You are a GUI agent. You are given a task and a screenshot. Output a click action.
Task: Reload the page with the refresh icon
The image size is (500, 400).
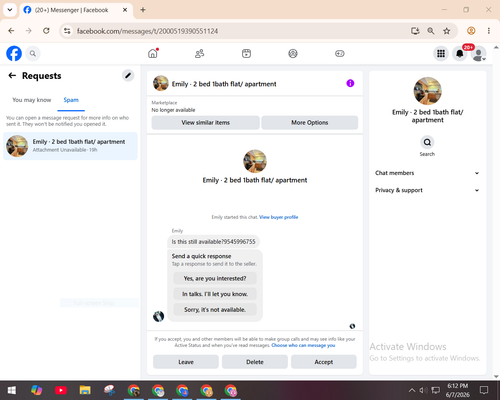point(46,31)
